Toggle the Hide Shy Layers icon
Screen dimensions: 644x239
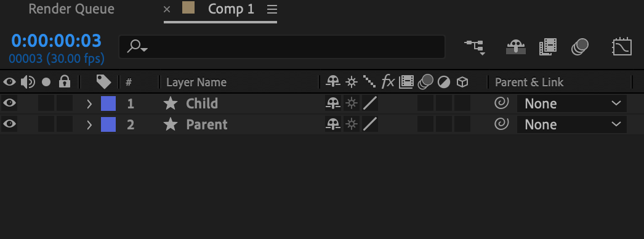click(x=515, y=47)
